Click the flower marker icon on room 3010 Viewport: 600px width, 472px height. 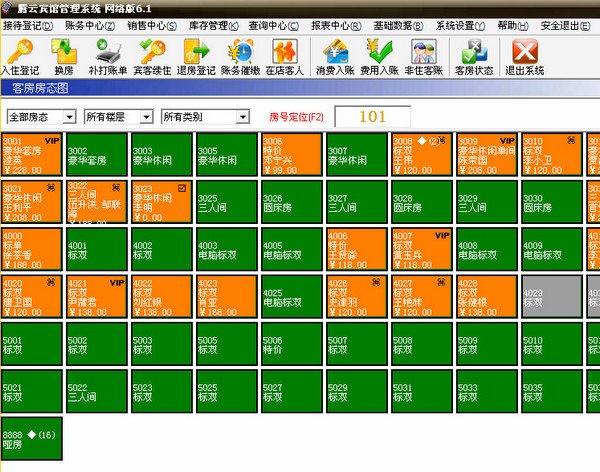(x=571, y=140)
